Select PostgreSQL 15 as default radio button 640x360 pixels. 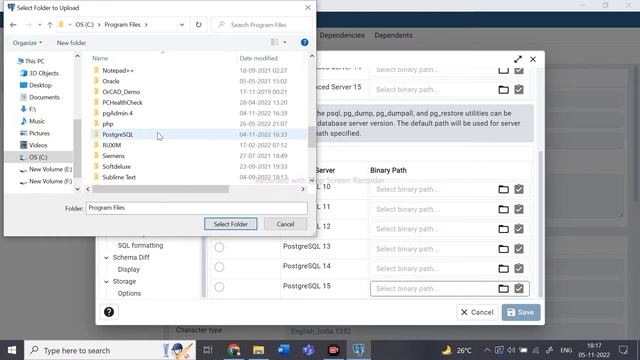(219, 287)
